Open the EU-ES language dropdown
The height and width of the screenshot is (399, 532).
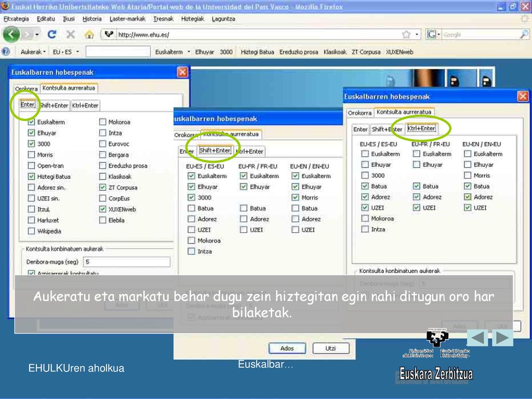[x=65, y=52]
